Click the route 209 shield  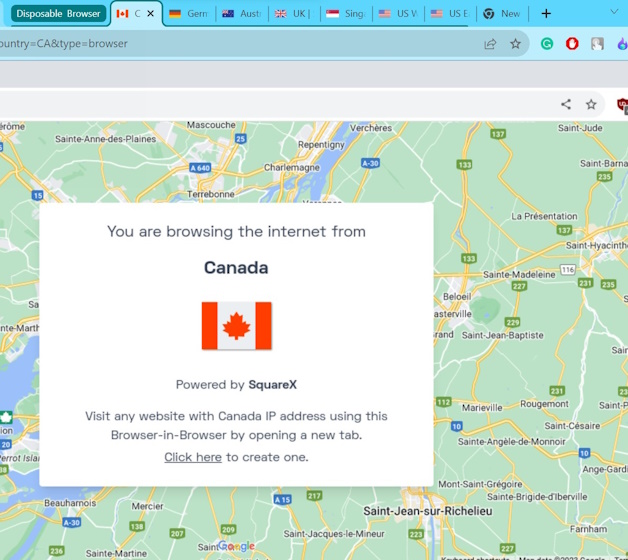[228, 530]
